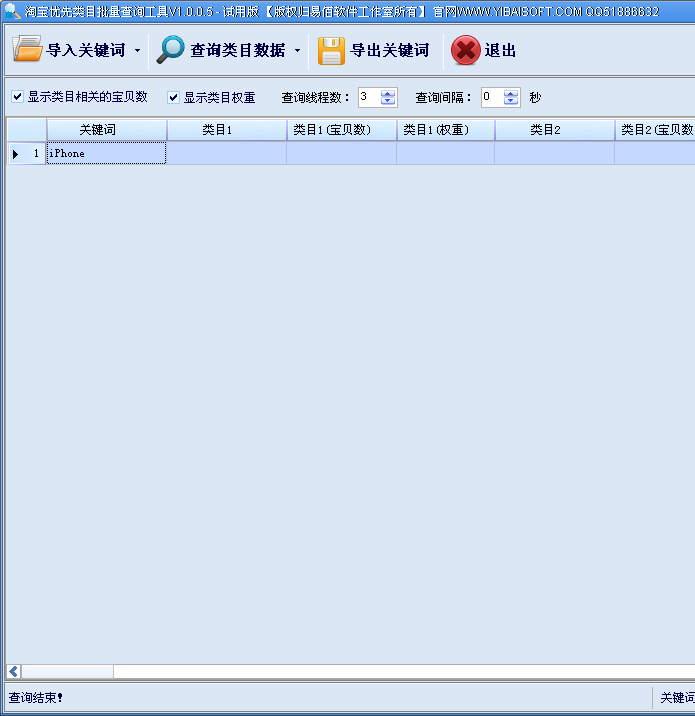Viewport: 695px width, 716px height.
Task: Click the folder icon for importing keywords
Action: [27, 49]
